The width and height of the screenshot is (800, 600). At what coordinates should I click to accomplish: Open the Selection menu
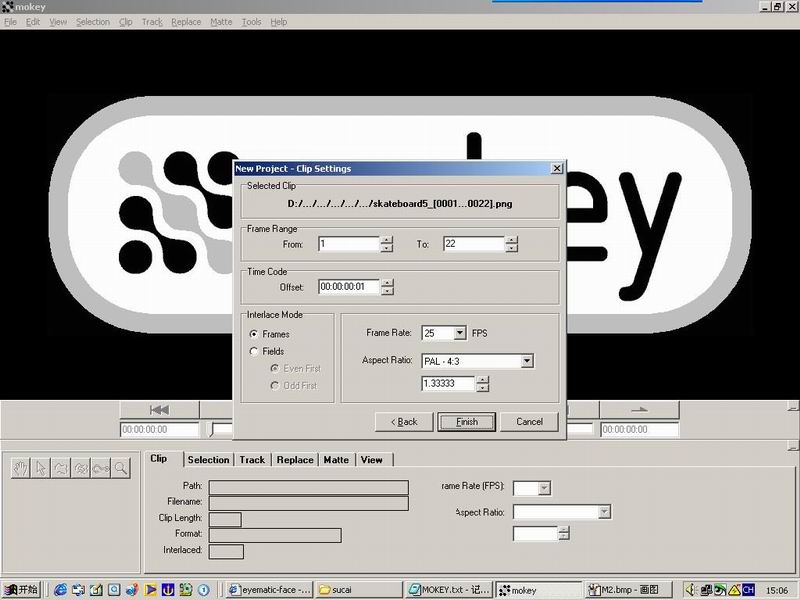[x=93, y=22]
